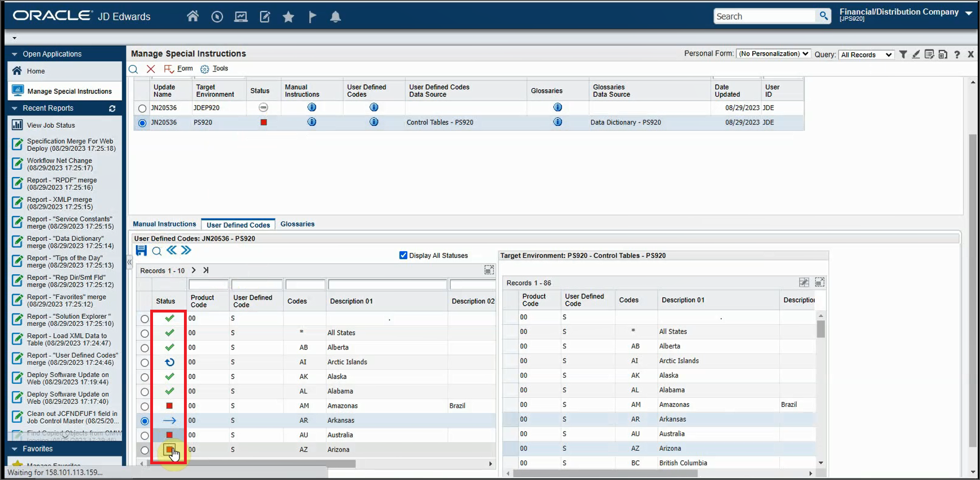Screen dimensions: 980x480
Task: Select the Australia row radio button
Action: [145, 436]
